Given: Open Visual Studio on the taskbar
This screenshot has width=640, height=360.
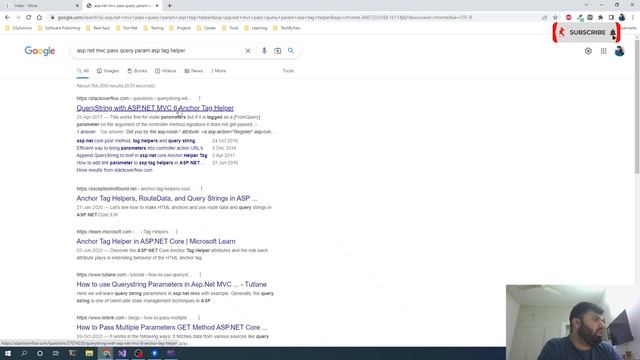Looking at the screenshot, I should [122, 353].
